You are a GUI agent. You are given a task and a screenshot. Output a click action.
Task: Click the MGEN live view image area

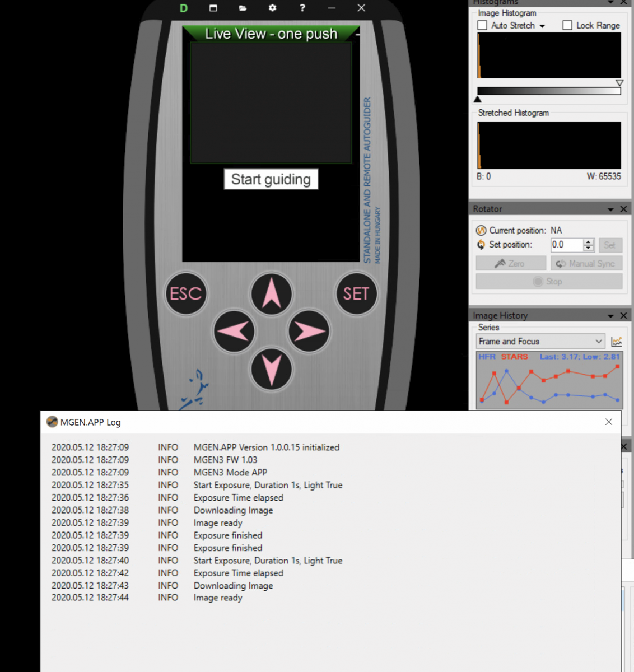tap(271, 102)
